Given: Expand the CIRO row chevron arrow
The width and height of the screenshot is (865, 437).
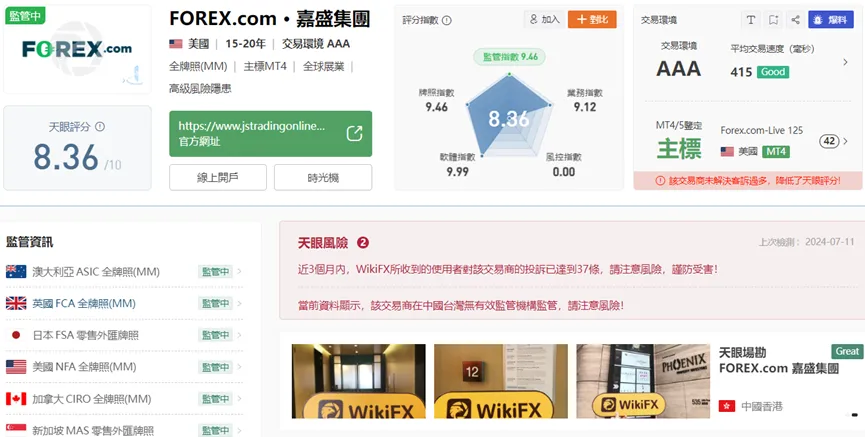Looking at the screenshot, I should click(239, 398).
